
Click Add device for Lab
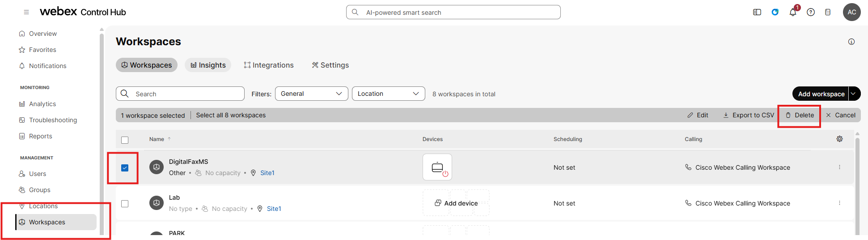pyautogui.click(x=456, y=203)
